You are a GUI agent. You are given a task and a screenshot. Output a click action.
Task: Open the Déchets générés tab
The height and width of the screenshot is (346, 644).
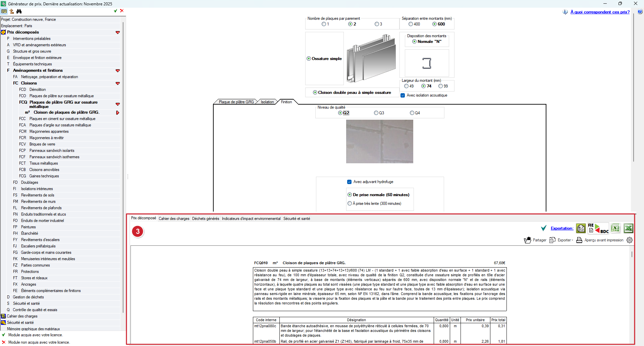tap(206, 219)
